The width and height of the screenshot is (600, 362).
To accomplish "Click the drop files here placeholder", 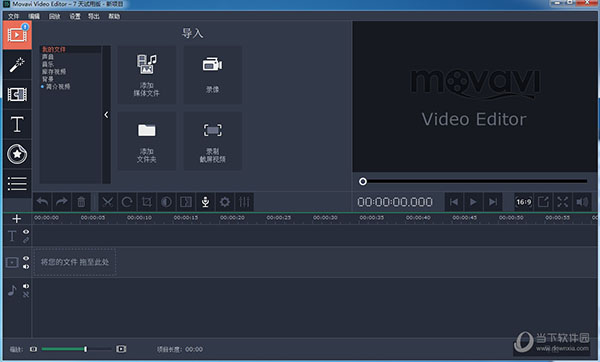I will (x=75, y=262).
